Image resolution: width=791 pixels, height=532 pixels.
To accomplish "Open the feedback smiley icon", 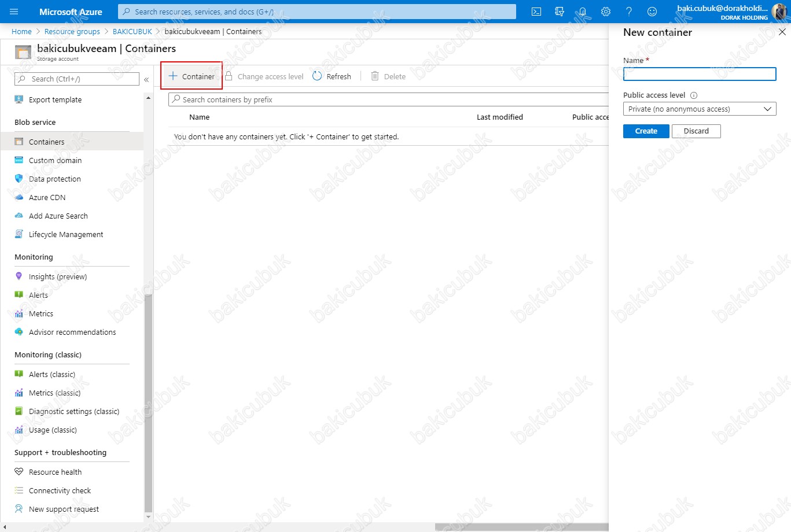I will (x=652, y=12).
